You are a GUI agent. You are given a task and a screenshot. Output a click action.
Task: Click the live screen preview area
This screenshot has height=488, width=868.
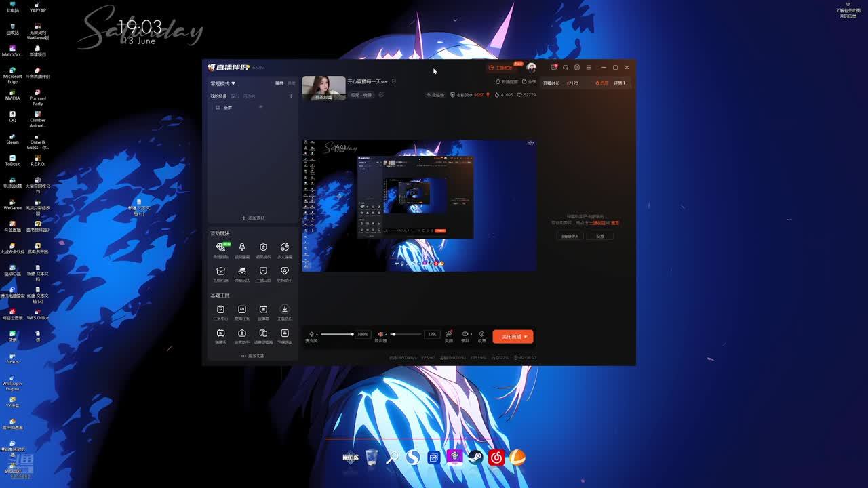point(419,206)
